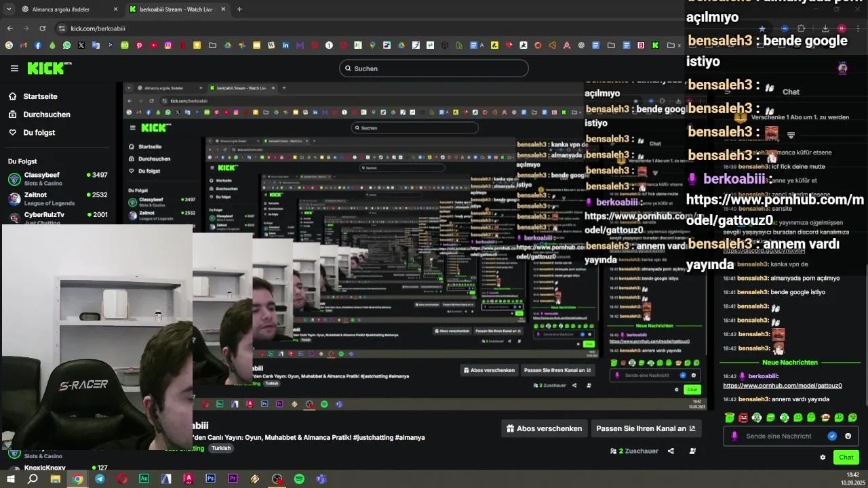Screen dimensions: 868x488
Task: Open the Pinterest bookmark icon
Action: point(139,45)
